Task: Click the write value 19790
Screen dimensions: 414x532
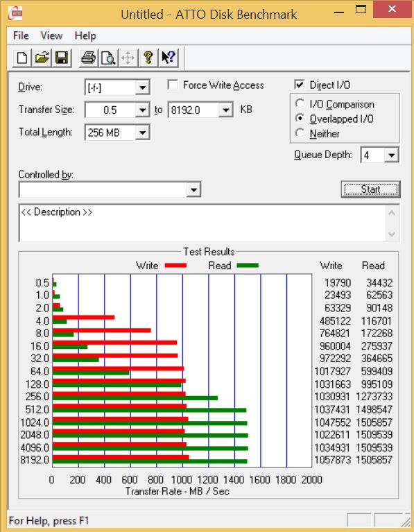Action: pyautogui.click(x=338, y=282)
